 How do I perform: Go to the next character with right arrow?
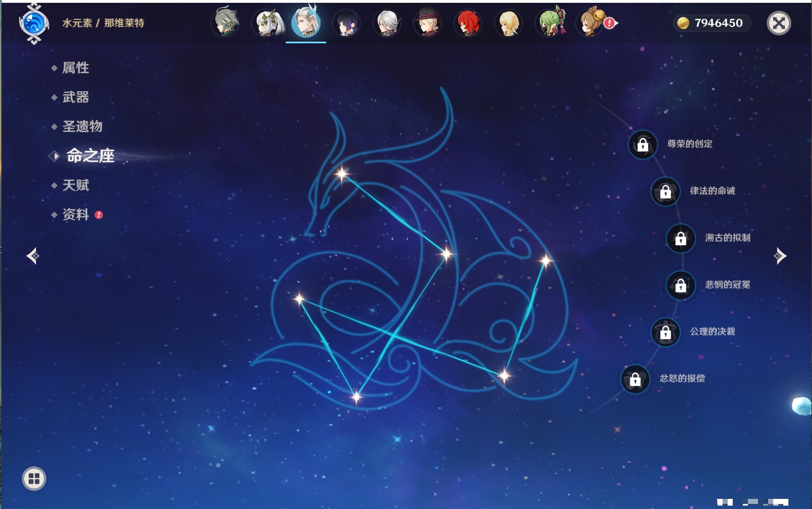coord(780,256)
